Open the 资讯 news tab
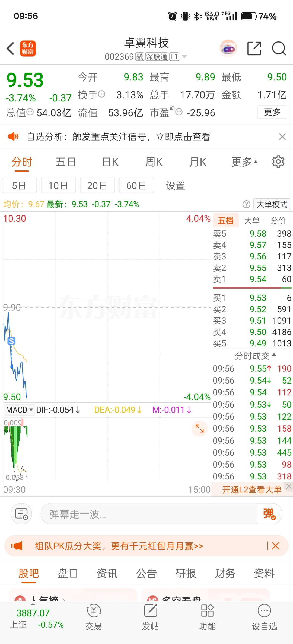The height and width of the screenshot is (644, 293). coord(107,574)
